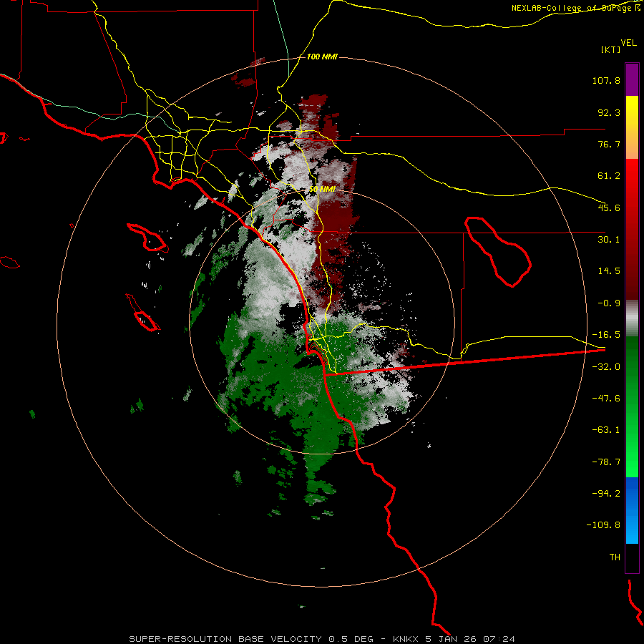Select the -109.8 legend value

(603, 525)
